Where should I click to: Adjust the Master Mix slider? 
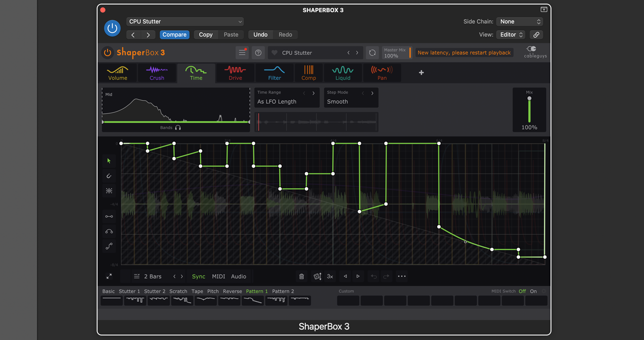pyautogui.click(x=396, y=52)
